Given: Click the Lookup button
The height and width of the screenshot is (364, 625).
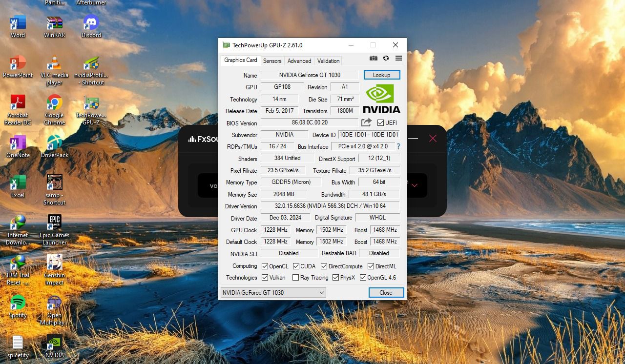Looking at the screenshot, I should pyautogui.click(x=381, y=75).
